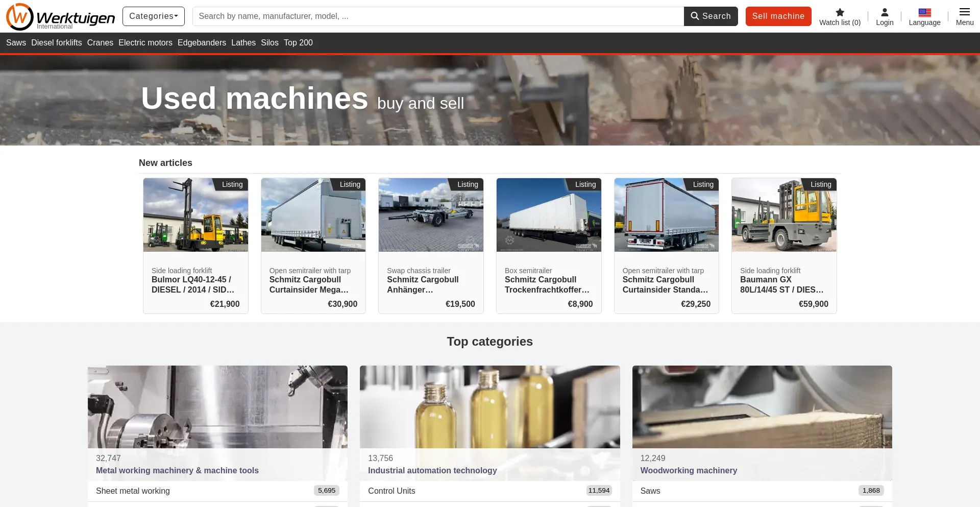The width and height of the screenshot is (980, 507).
Task: Click the Werktuigen logo icon
Action: pos(20,16)
